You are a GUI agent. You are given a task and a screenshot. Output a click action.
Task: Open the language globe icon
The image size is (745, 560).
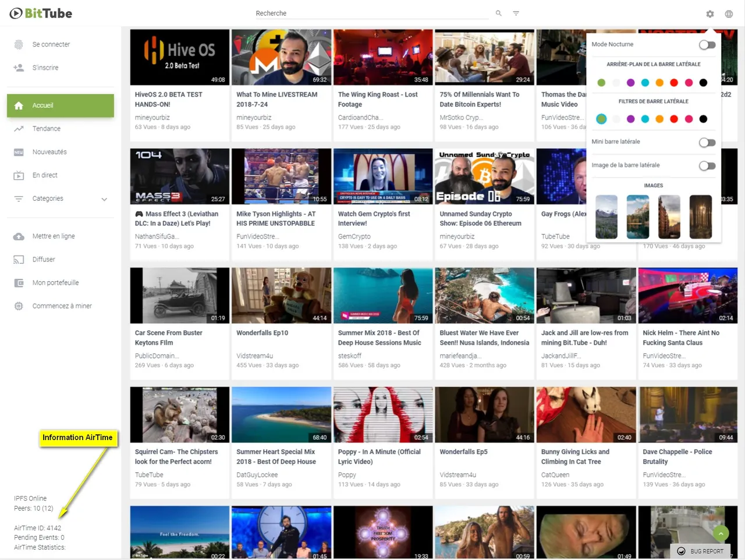(729, 14)
